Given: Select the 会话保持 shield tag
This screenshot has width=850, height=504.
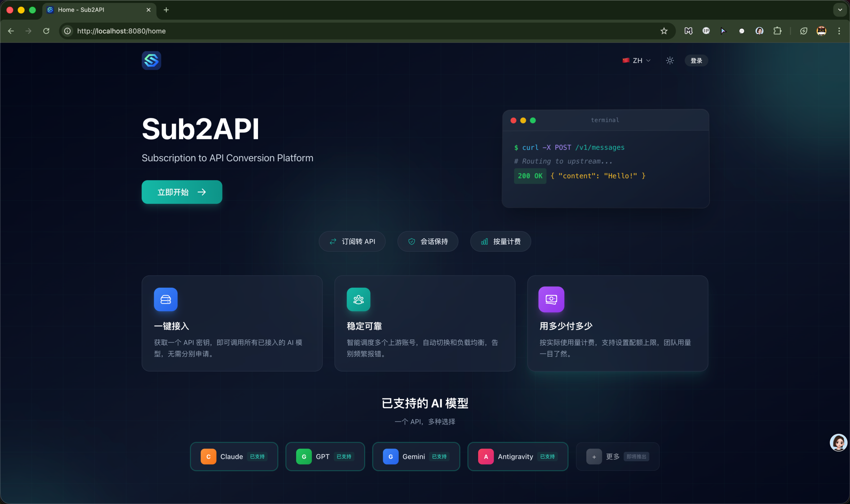Looking at the screenshot, I should 428,242.
